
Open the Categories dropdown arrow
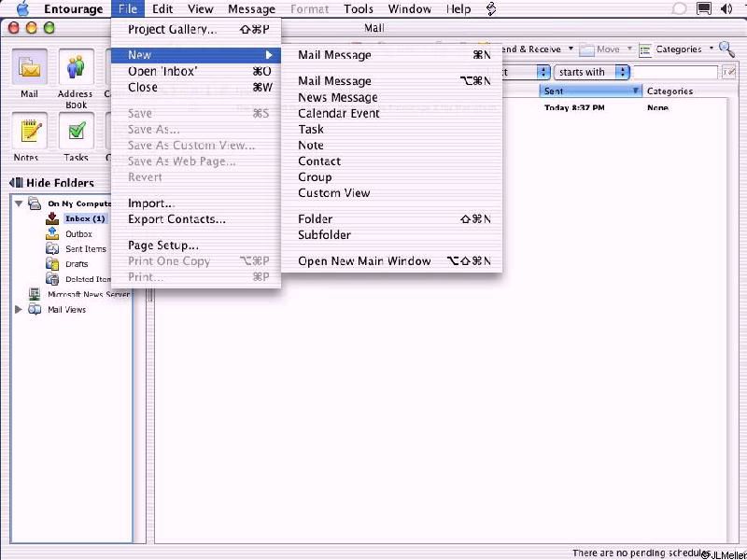pyautogui.click(x=712, y=49)
